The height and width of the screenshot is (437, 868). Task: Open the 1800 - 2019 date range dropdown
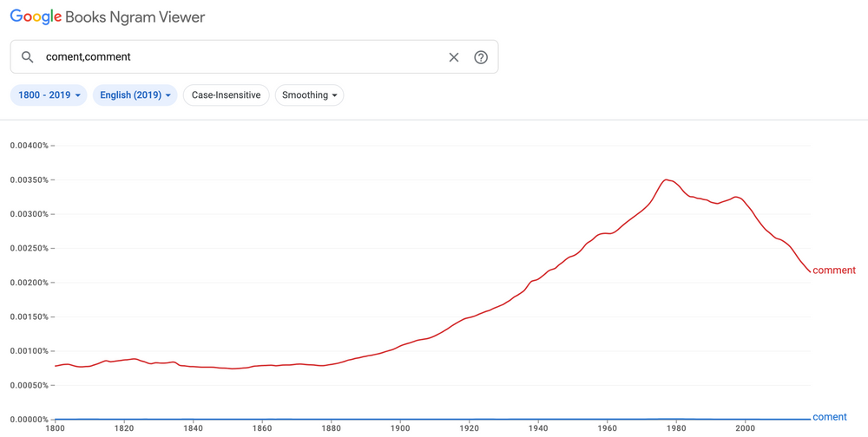pos(49,95)
